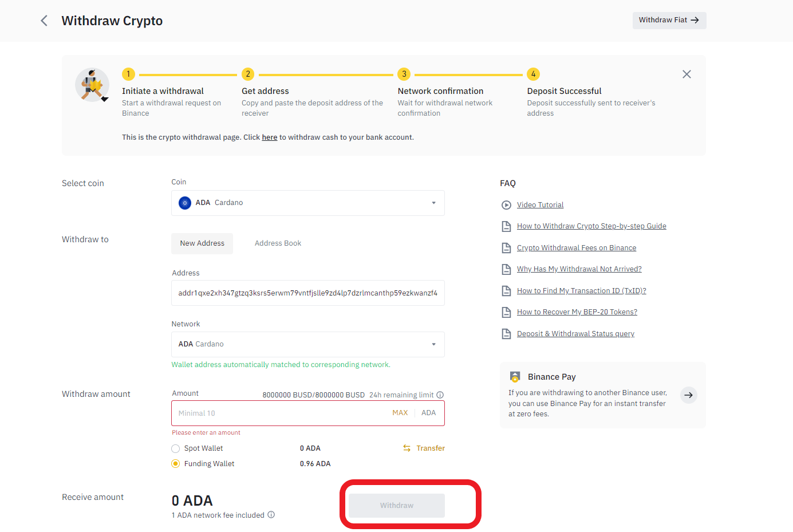The height and width of the screenshot is (532, 793).
Task: Open Crypto Withdrawal Fees on Binance link
Action: [577, 248]
